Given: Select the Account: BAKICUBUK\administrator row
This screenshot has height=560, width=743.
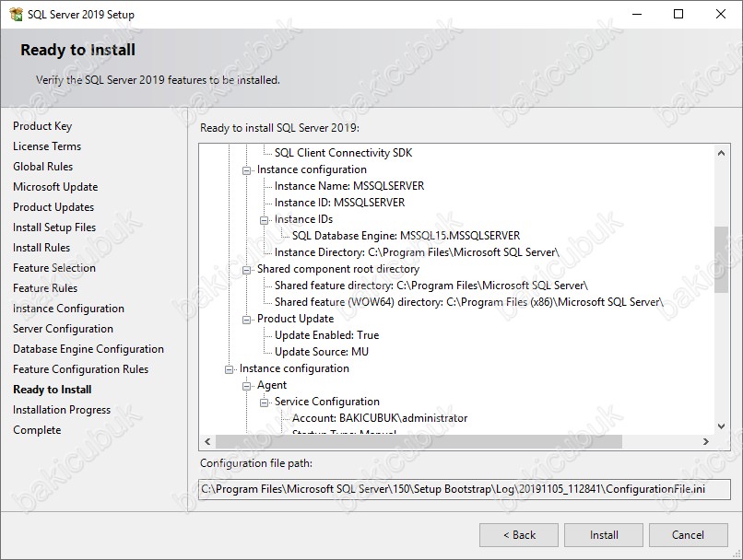Looking at the screenshot, I should coord(380,418).
